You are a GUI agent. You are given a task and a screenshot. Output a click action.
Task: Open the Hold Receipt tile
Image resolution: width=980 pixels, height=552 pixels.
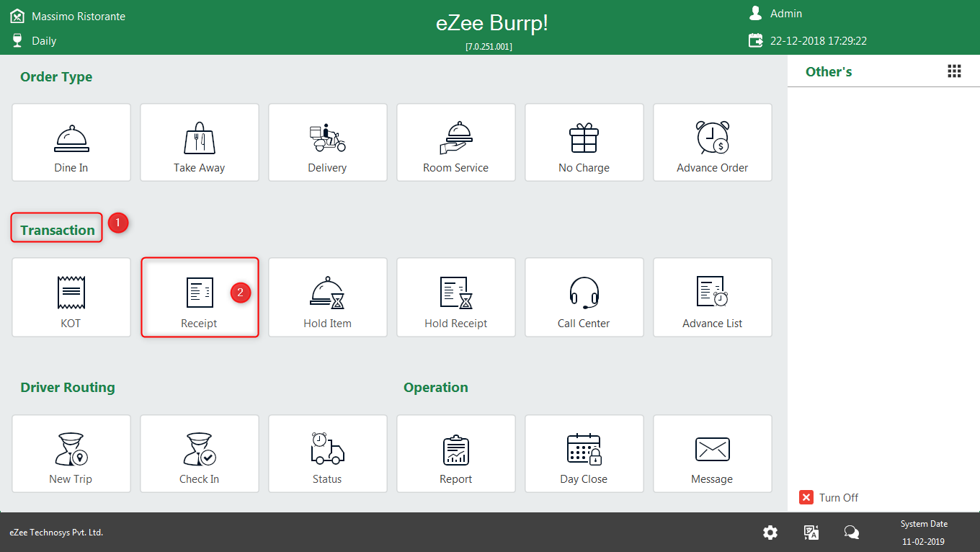pos(456,298)
